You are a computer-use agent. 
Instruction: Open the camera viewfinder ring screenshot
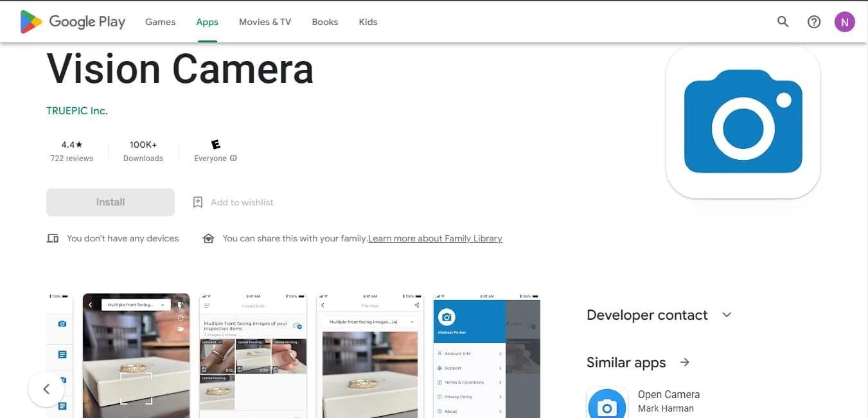click(136, 356)
